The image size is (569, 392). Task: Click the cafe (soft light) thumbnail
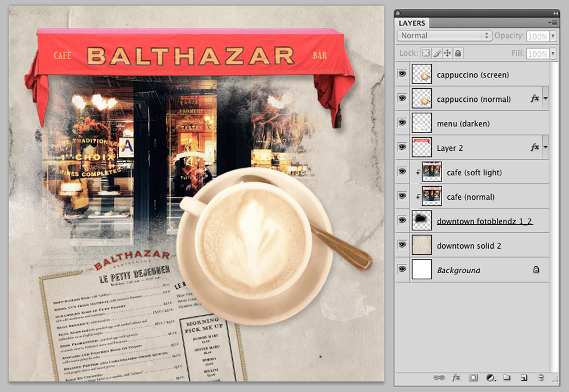tap(432, 171)
